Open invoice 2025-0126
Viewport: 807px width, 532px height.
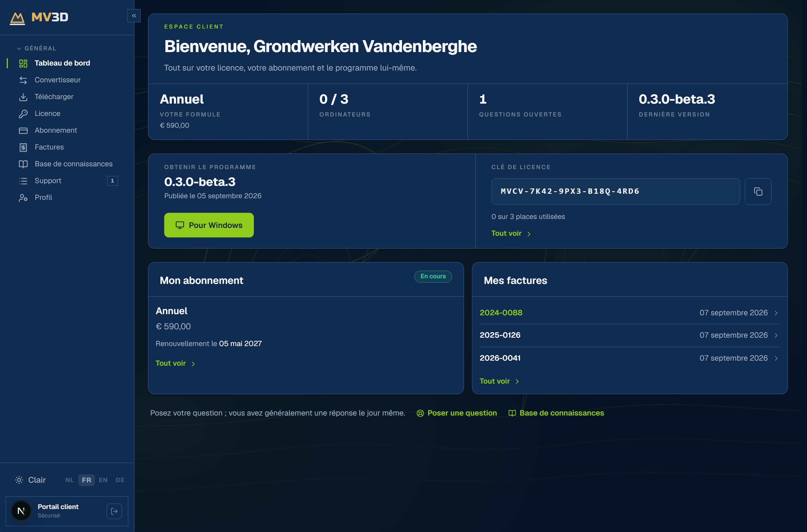point(629,335)
